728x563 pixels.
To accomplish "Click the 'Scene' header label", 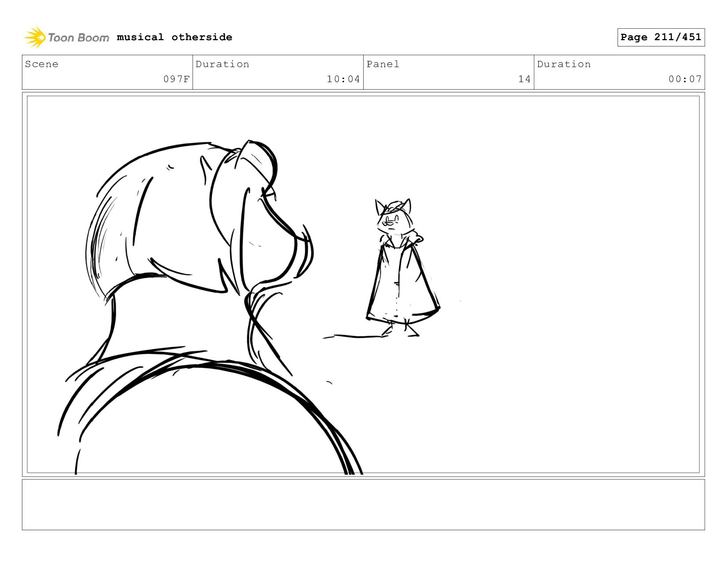I will (x=41, y=64).
